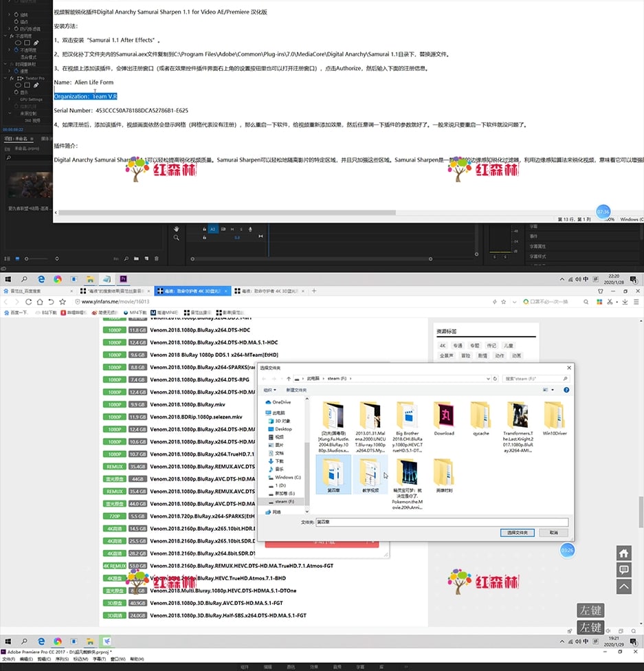Switch to the highlighted blue 4K 3D蓝光 browser tab
Screen dimensions: 644x671
pyautogui.click(x=192, y=291)
